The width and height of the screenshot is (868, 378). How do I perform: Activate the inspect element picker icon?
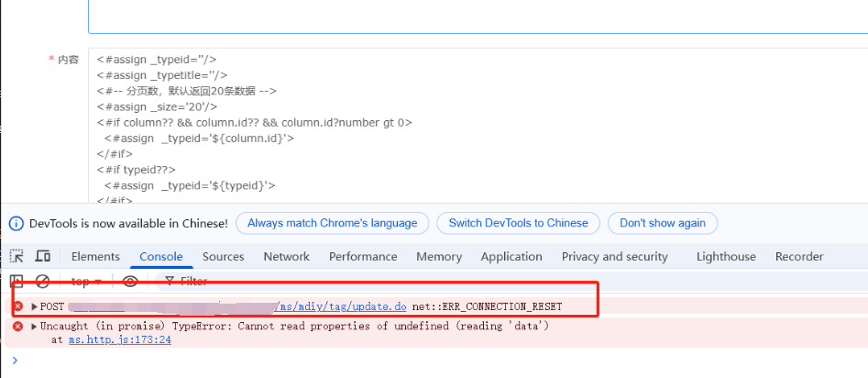[x=16, y=257]
